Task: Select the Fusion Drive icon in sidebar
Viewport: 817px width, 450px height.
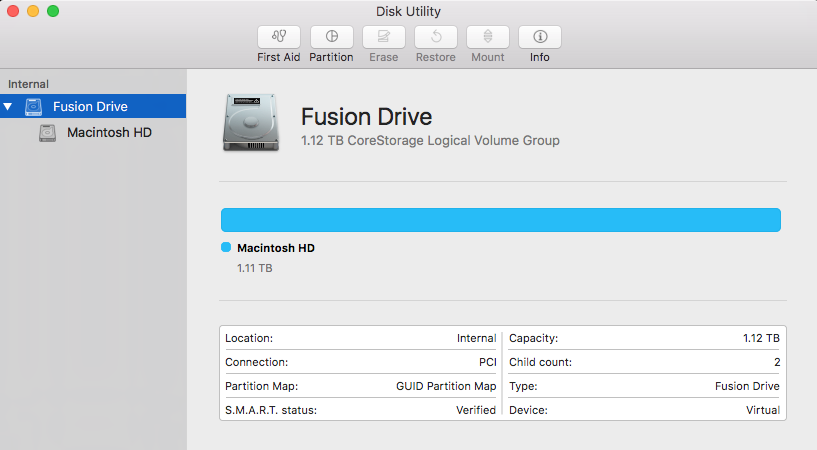Action: pyautogui.click(x=34, y=107)
